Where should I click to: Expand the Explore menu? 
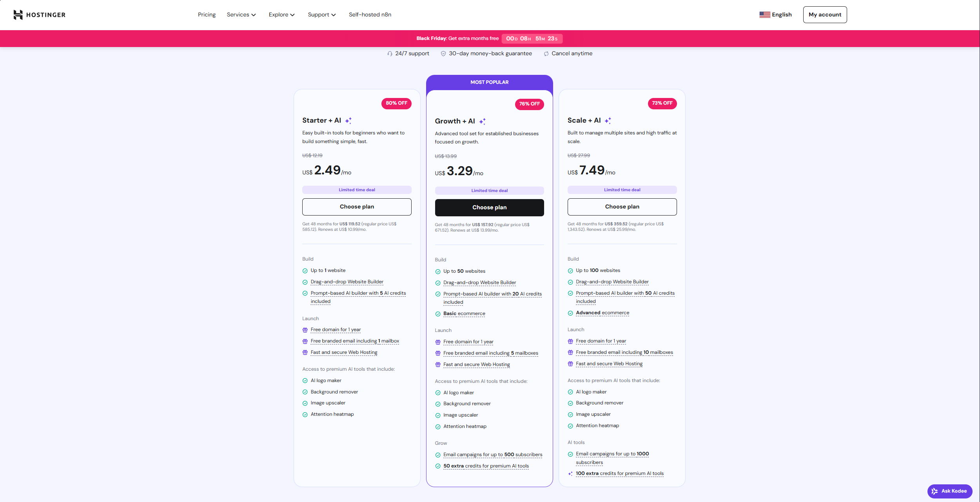tap(281, 14)
